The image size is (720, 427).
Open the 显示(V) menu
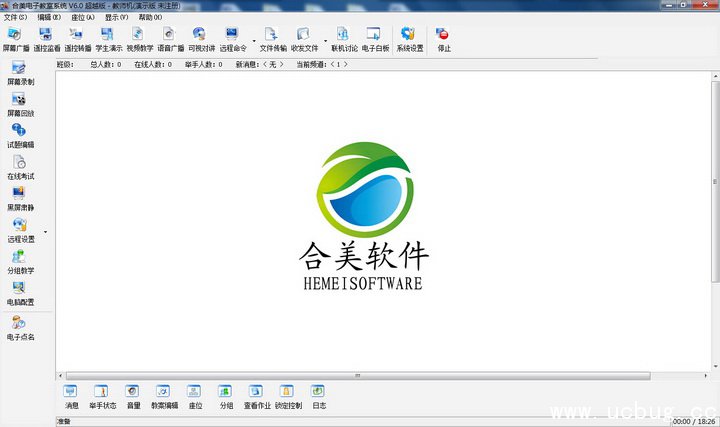pos(117,17)
